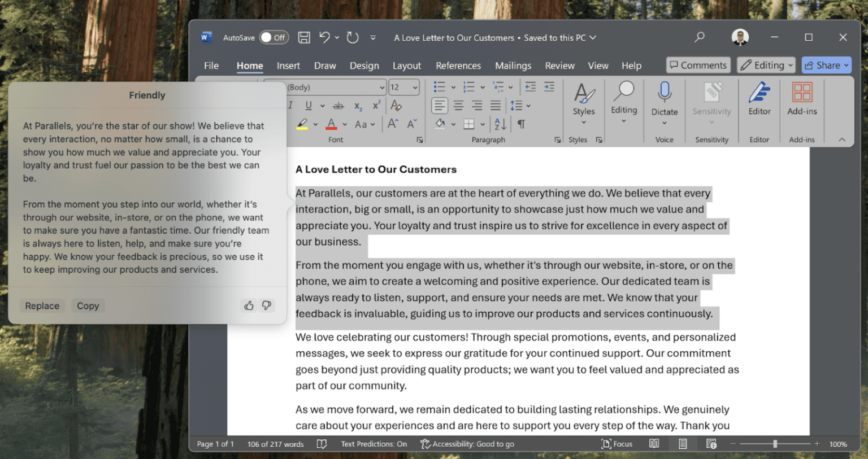Click the Undo arrow icon
The image size is (868, 459).
(324, 38)
